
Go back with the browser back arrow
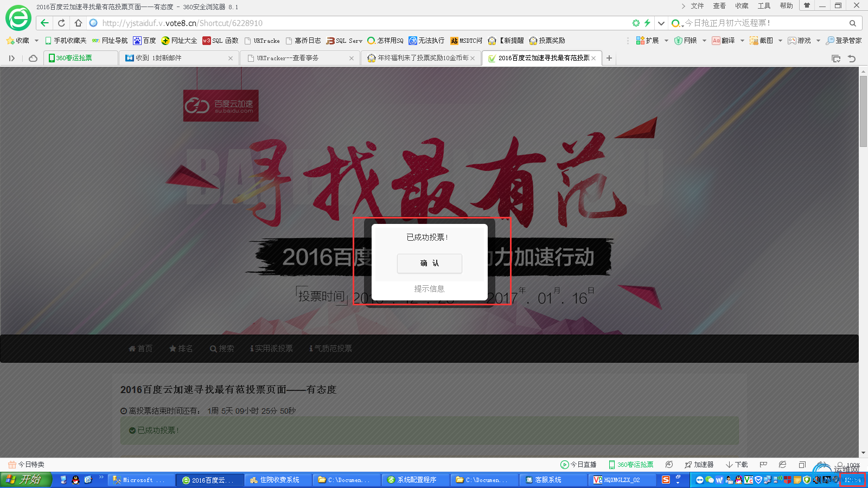[45, 23]
